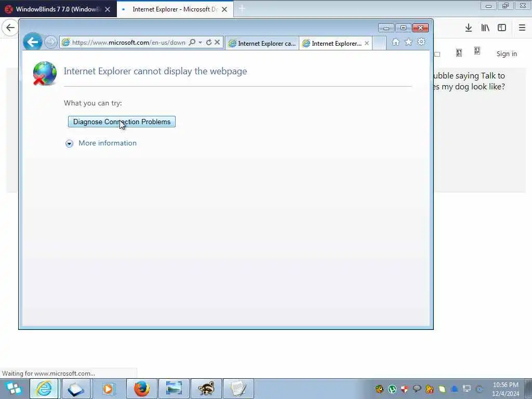Toggle Firefox sidebar icon

pyautogui.click(x=502, y=28)
